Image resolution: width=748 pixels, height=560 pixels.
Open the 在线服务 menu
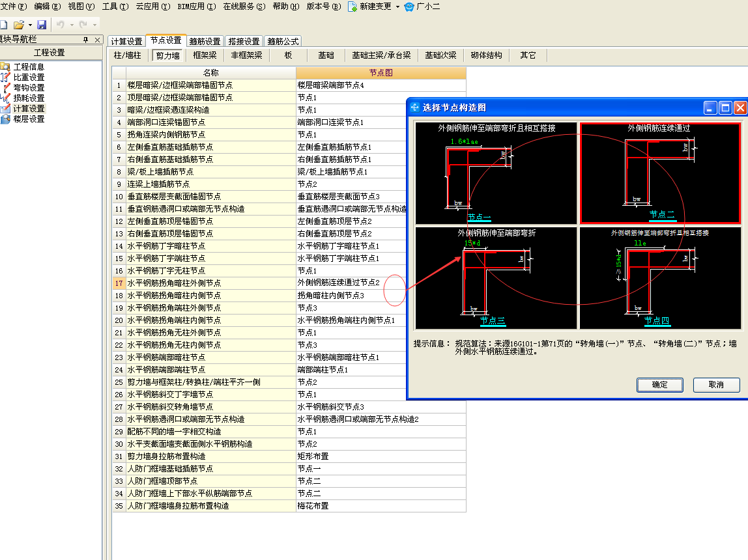click(x=244, y=7)
